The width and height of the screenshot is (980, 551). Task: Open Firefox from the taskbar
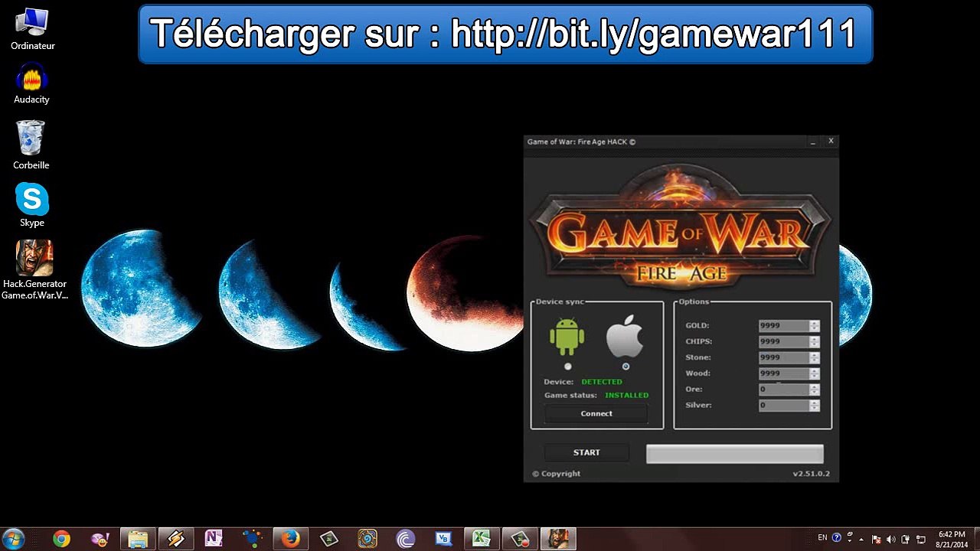(x=290, y=539)
